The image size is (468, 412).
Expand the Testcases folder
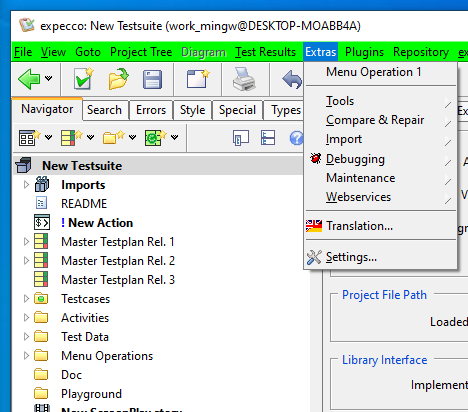coord(26,299)
